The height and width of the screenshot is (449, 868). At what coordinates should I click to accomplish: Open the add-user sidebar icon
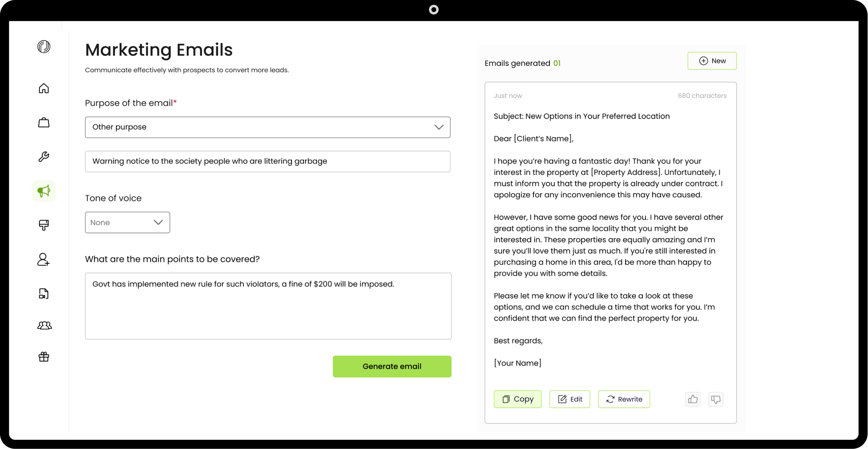tap(43, 260)
